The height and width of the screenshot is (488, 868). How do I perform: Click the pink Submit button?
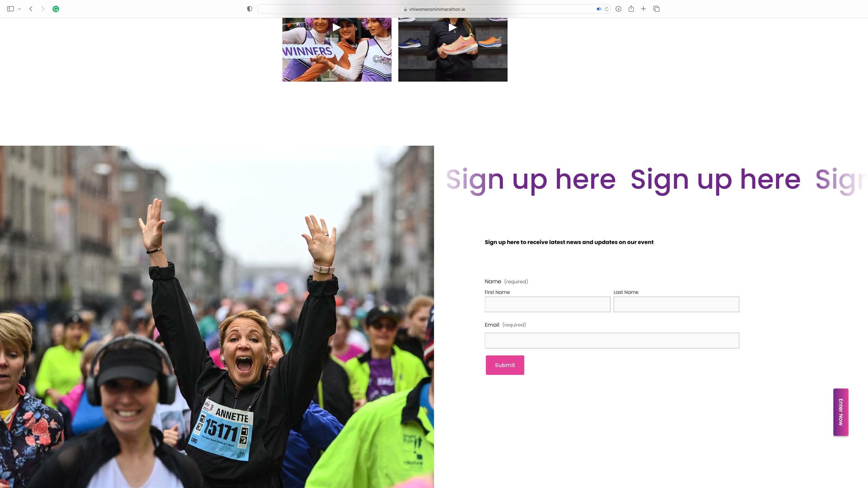tap(505, 365)
